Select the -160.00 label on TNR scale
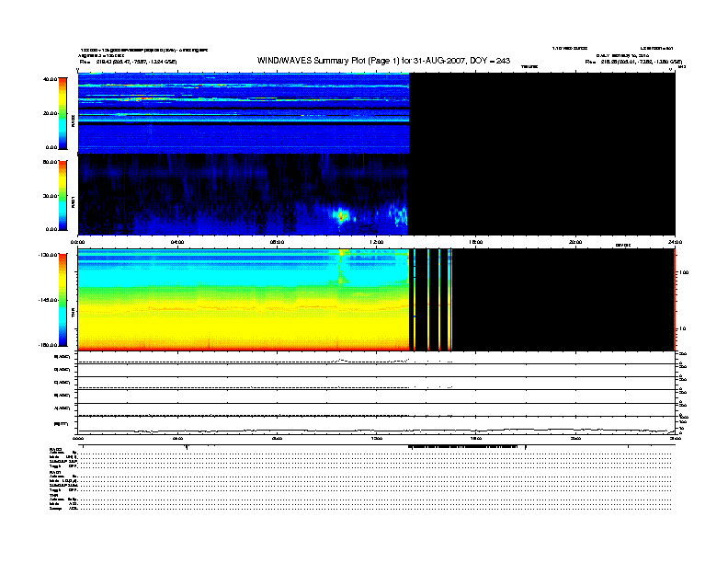The width and height of the screenshot is (728, 563). click(x=48, y=345)
